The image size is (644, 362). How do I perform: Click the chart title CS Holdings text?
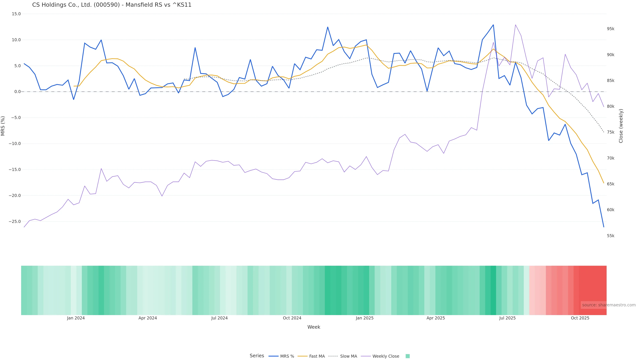pyautogui.click(x=112, y=5)
